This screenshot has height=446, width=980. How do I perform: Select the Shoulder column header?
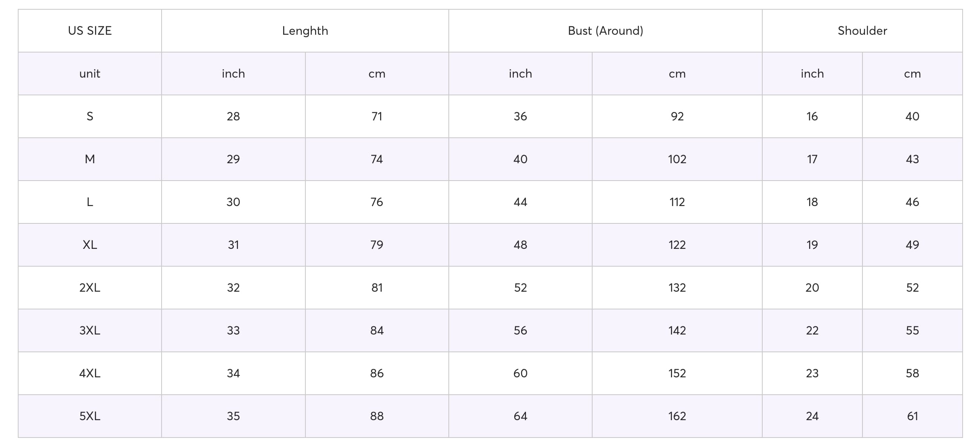click(x=862, y=31)
